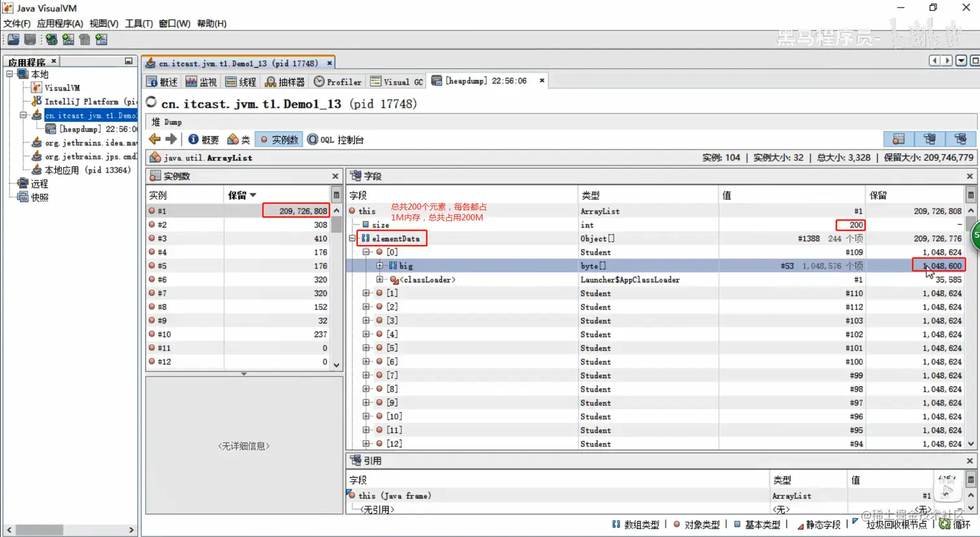Switch to the 监视 tab
Screen dimensions: 980x537
(x=201, y=82)
